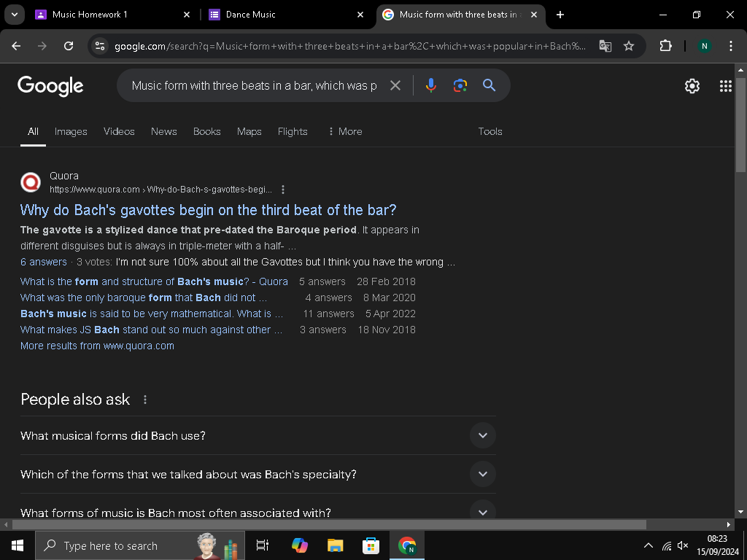Select the Videos search filter
The image size is (747, 560).
(x=119, y=131)
